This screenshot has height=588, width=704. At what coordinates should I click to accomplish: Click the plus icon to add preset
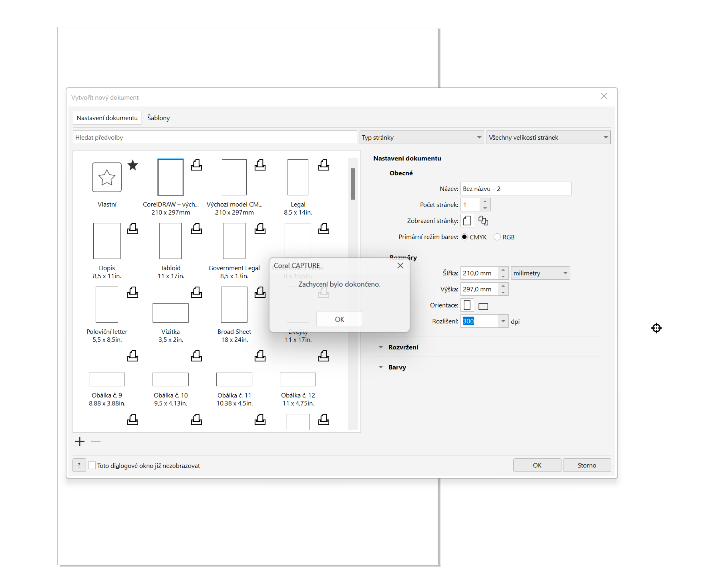[x=80, y=442]
